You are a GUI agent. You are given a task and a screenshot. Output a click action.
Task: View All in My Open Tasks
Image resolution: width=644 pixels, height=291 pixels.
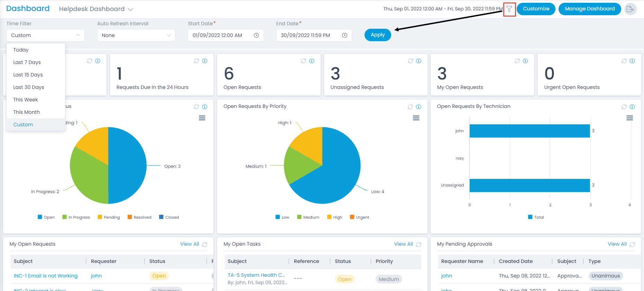pos(404,244)
